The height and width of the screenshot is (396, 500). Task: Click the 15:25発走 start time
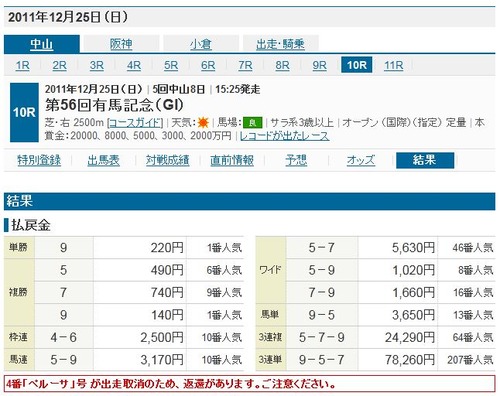(238, 89)
